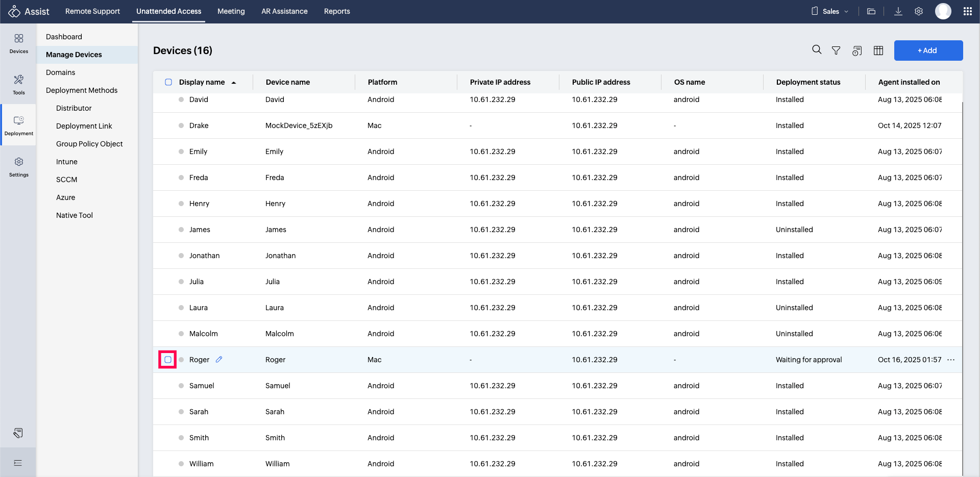Tick the checkbox for the Roger row
Viewport: 980px width, 477px height.
click(x=168, y=360)
